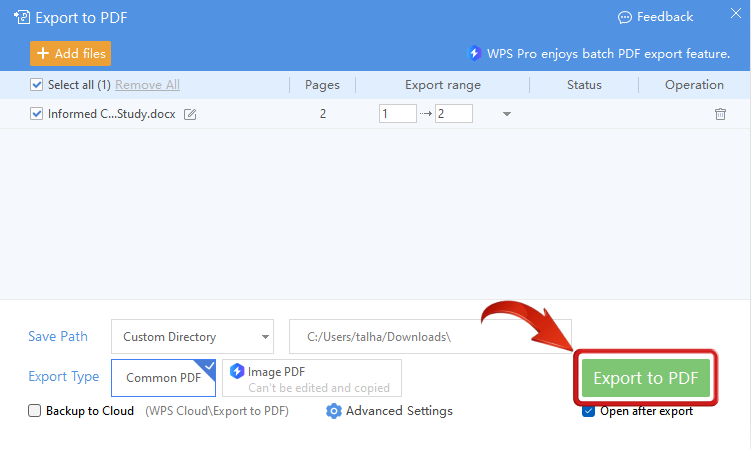Click the export range start page field
This screenshot has height=449, width=751.
(398, 114)
